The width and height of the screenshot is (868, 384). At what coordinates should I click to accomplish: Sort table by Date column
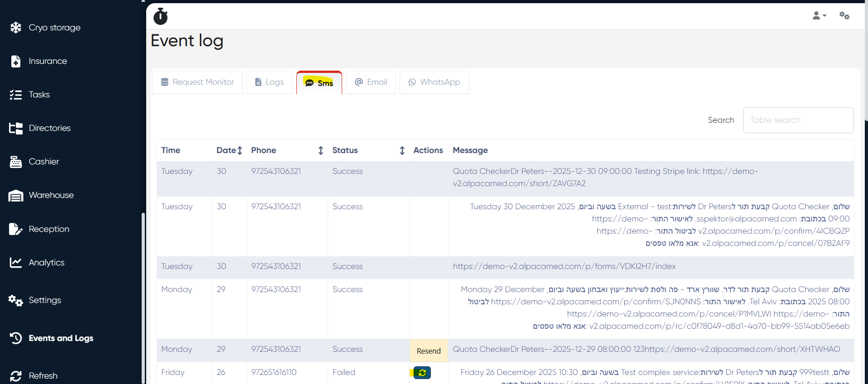coord(239,150)
